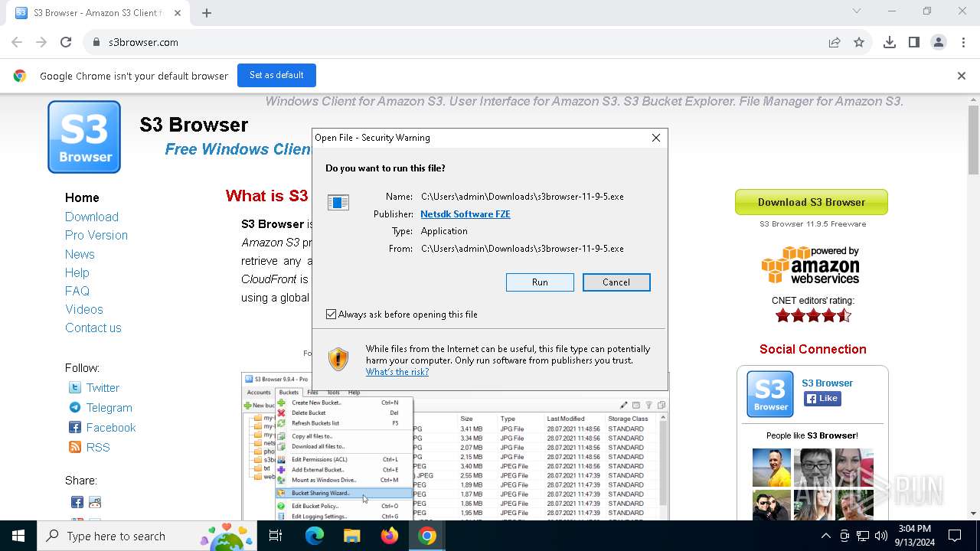Click the Chrome forward arrow
This screenshot has width=980, height=551.
point(41,42)
